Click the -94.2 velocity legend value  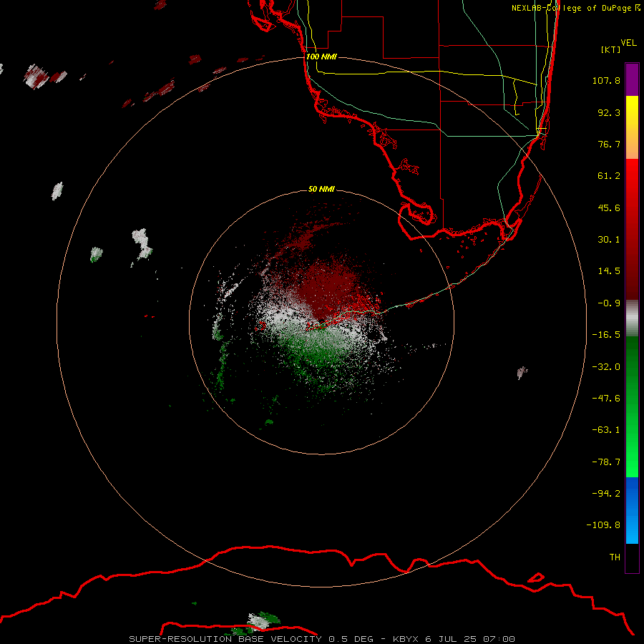click(606, 493)
